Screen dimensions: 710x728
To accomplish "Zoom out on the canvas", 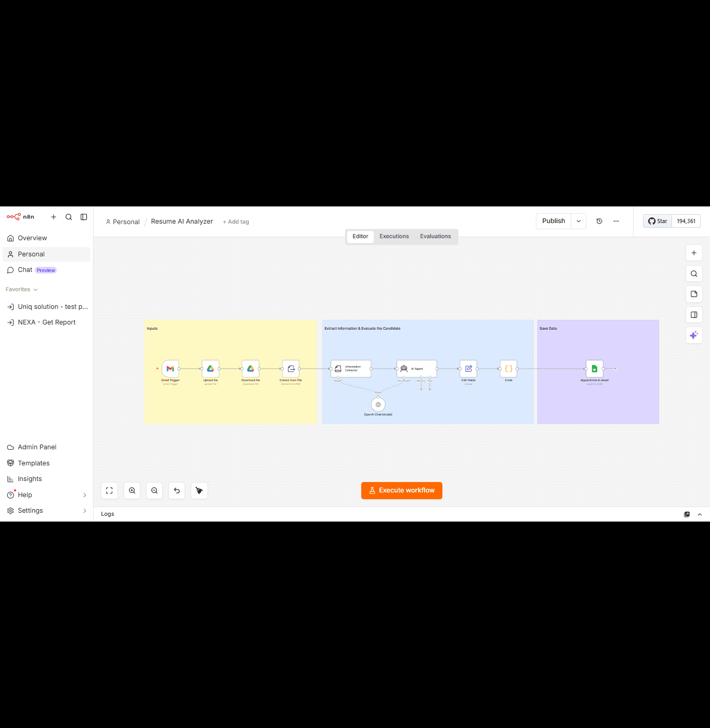I will tap(154, 490).
